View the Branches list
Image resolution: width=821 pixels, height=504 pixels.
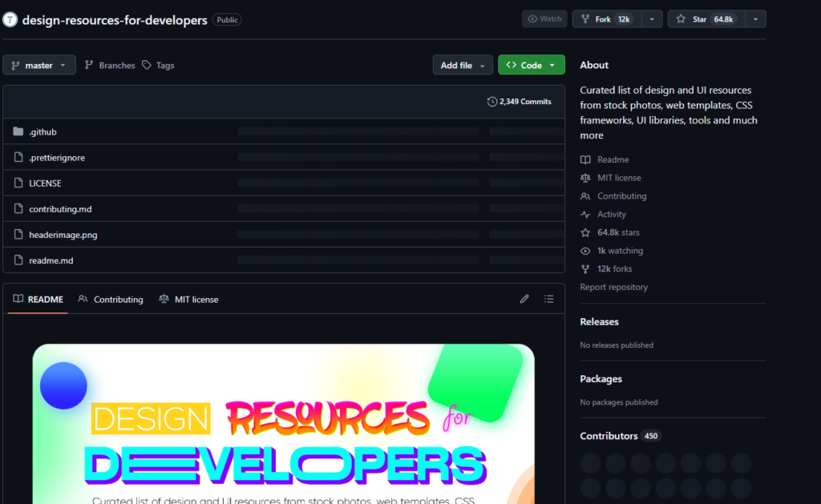click(110, 66)
